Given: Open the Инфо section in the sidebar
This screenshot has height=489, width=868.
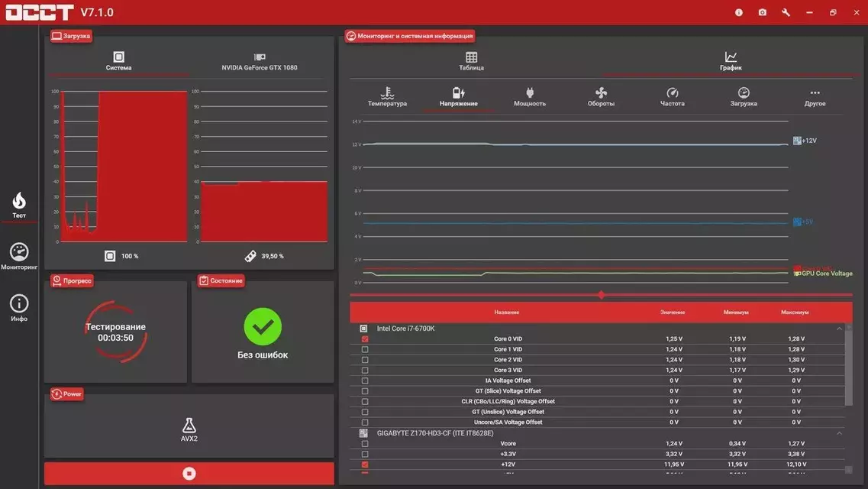Looking at the screenshot, I should point(19,308).
